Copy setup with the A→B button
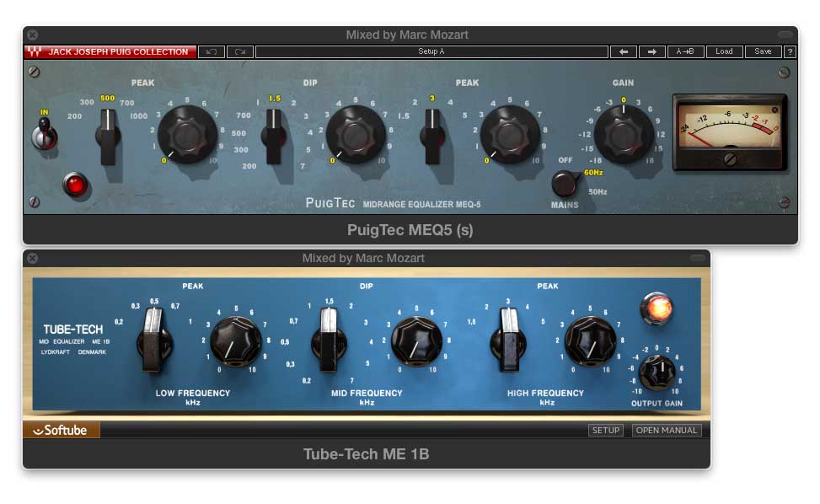Screen dimensions: 820x504 pos(685,51)
